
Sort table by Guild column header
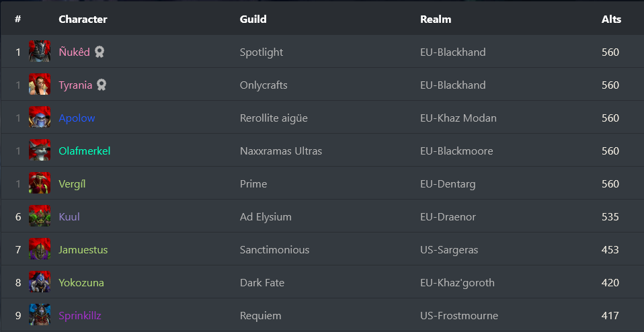[253, 19]
